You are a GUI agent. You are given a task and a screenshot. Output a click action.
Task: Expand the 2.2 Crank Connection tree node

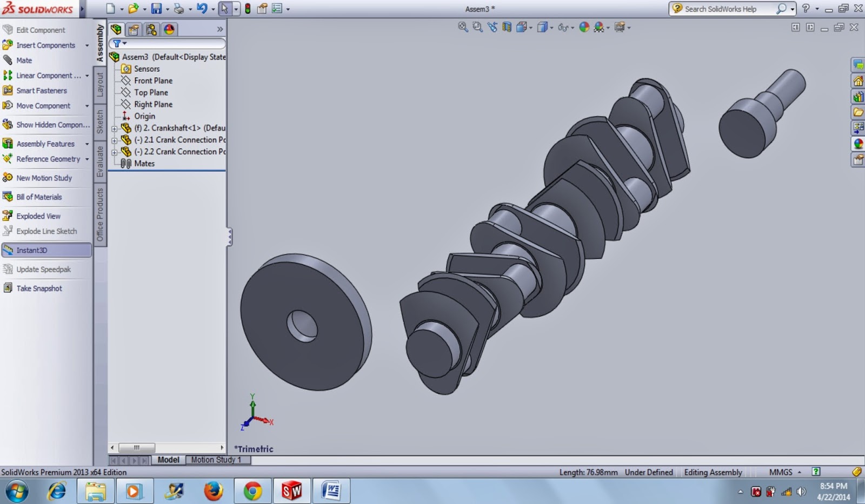(x=114, y=152)
